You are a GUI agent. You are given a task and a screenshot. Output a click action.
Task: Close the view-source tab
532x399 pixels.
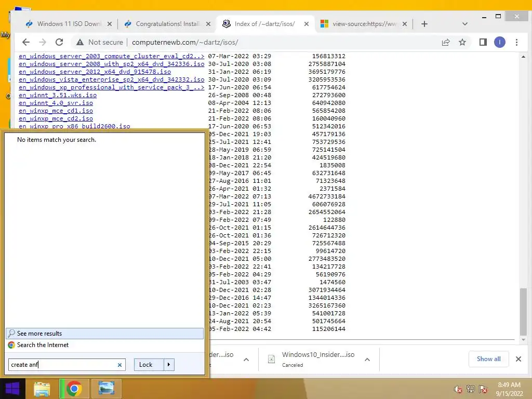coord(404,24)
